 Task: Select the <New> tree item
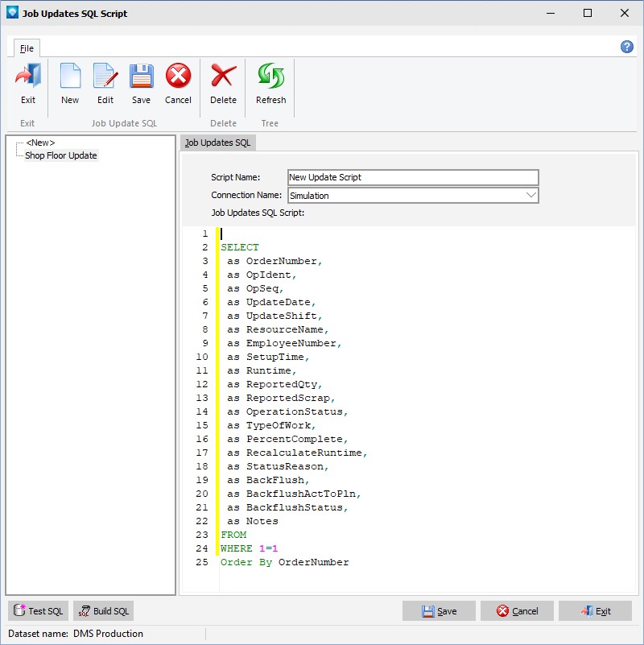(40, 143)
